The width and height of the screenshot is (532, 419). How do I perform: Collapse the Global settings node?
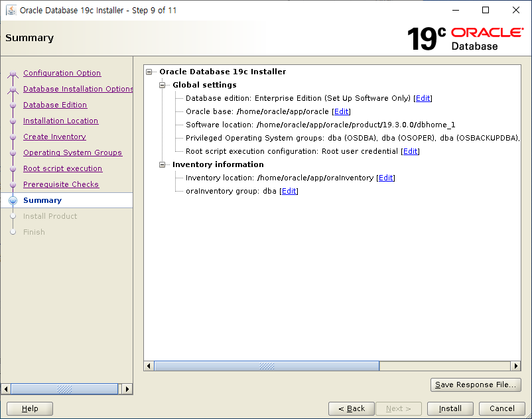point(162,85)
